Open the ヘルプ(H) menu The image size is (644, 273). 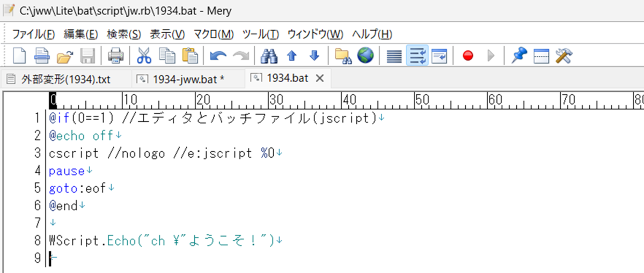click(372, 34)
